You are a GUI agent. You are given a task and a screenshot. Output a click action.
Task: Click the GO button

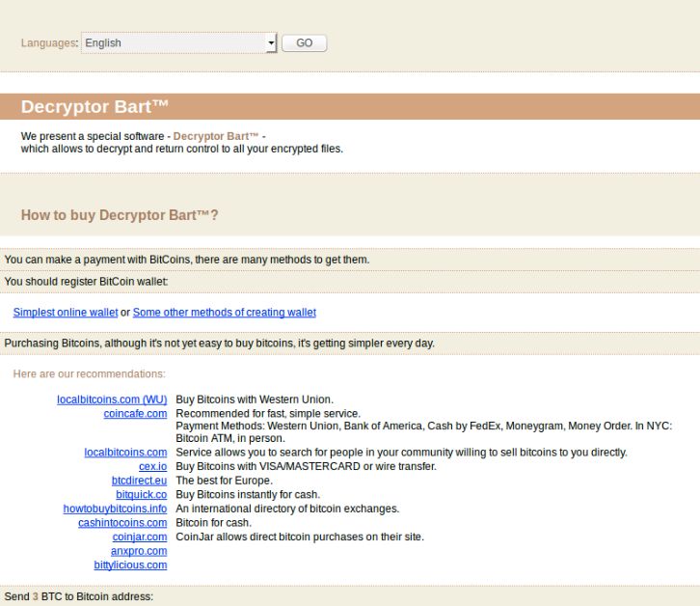tap(304, 42)
